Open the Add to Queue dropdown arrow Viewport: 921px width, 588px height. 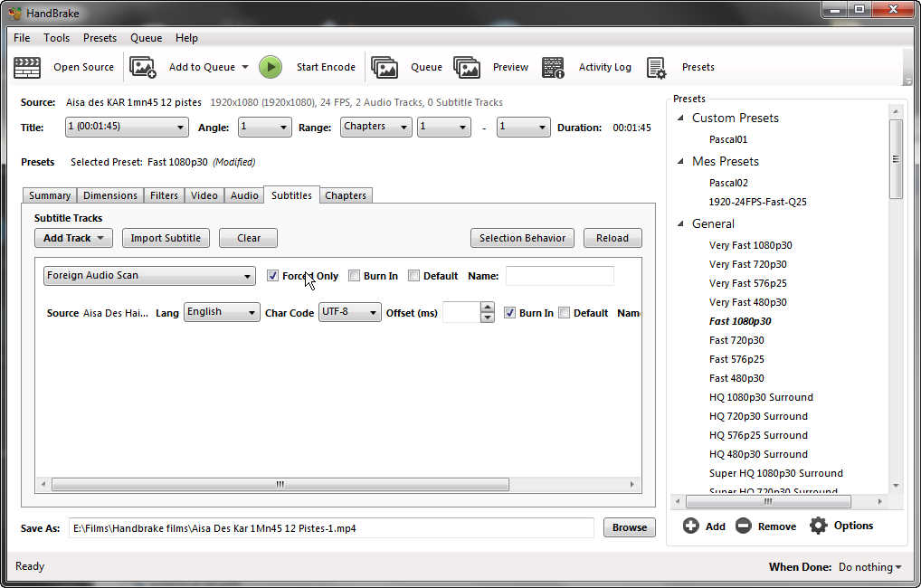coord(245,67)
